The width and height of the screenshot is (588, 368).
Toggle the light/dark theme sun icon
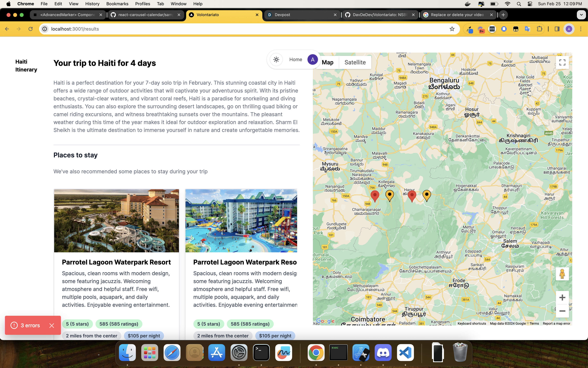point(276,60)
